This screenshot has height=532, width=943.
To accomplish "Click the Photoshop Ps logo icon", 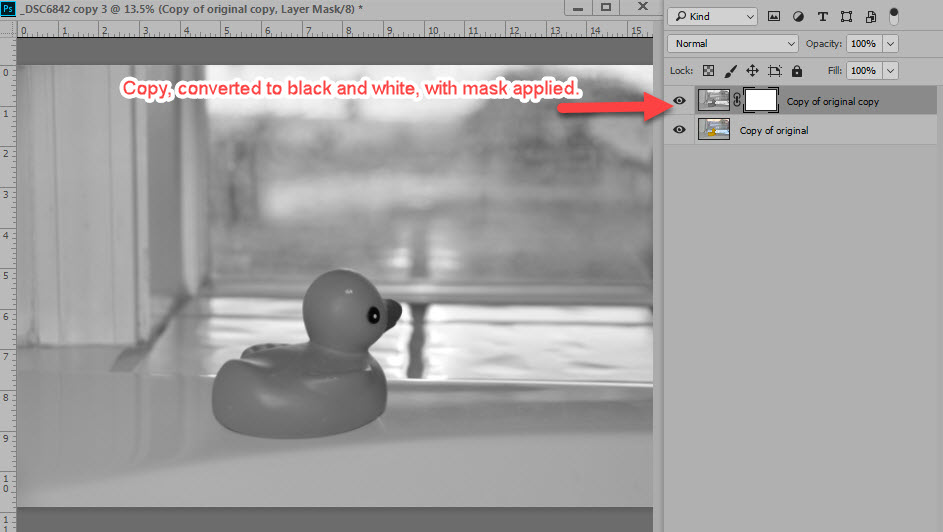I will pyautogui.click(x=8, y=8).
